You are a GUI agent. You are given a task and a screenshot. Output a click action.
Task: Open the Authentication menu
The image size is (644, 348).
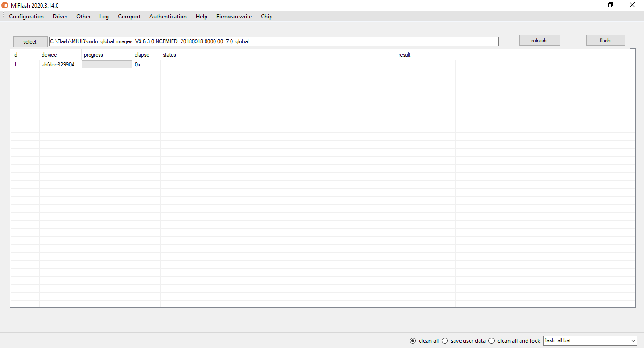(x=168, y=17)
